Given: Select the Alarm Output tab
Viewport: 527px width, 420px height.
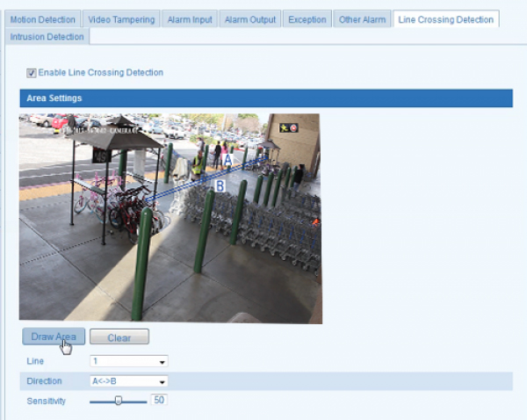Looking at the screenshot, I should click(x=249, y=19).
